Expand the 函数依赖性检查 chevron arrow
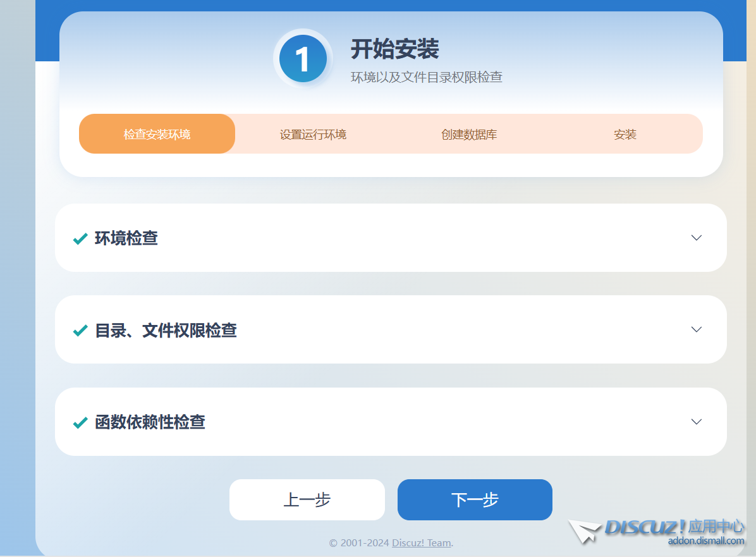 [x=696, y=422]
